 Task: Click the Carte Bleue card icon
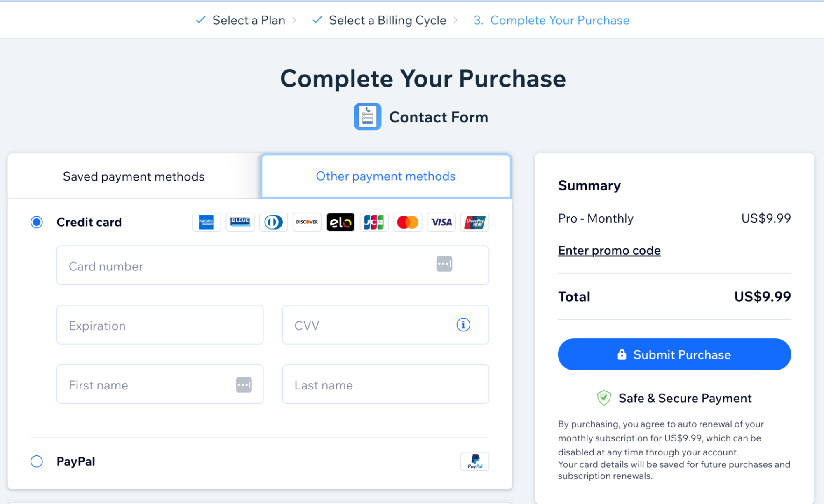(240, 222)
